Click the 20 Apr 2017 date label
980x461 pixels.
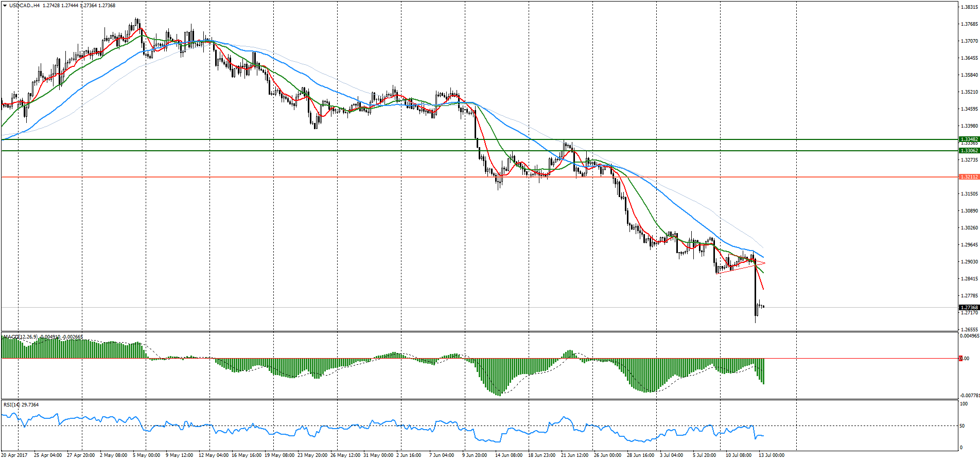point(14,455)
